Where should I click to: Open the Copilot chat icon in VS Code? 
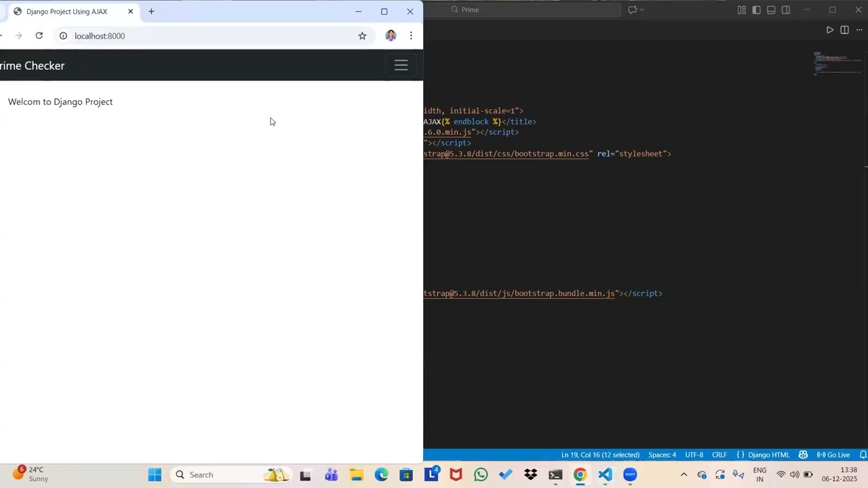pos(633,9)
